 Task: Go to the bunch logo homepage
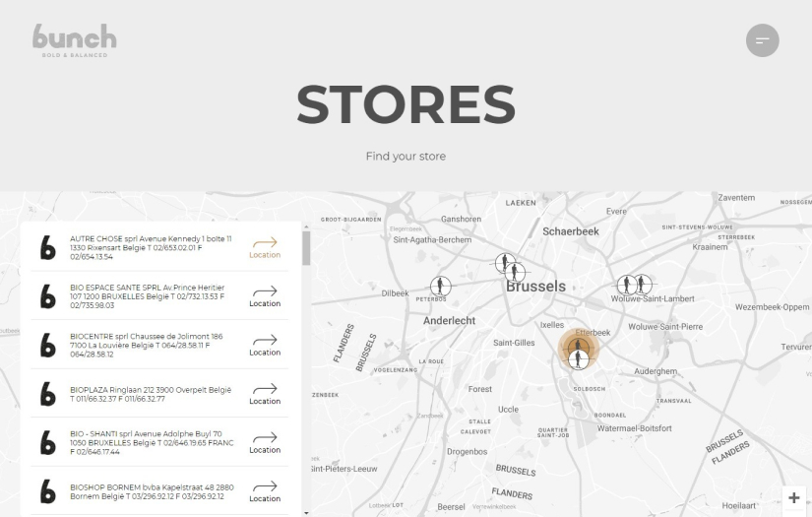point(75,40)
